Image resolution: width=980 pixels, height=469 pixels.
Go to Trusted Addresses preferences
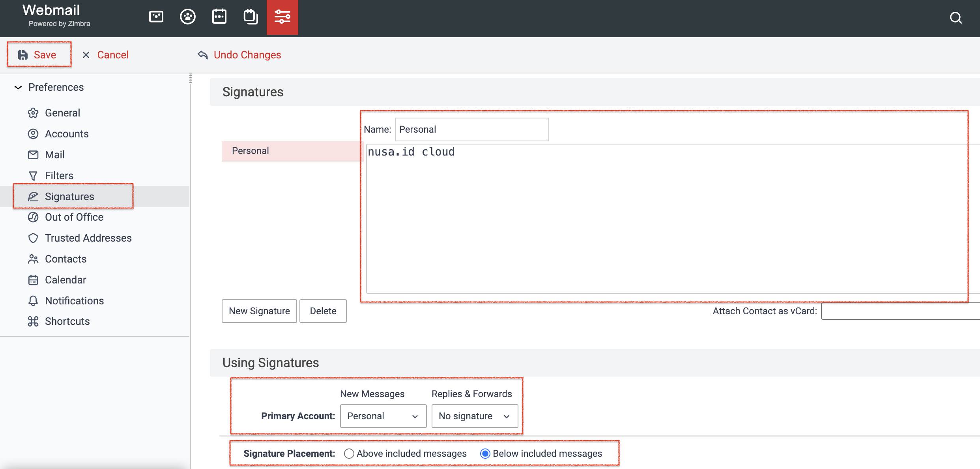(x=88, y=238)
